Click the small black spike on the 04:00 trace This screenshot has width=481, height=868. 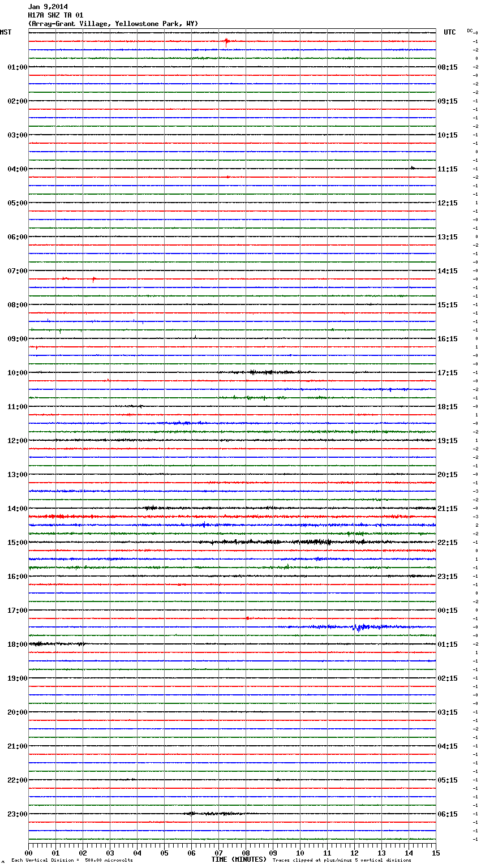point(413,167)
